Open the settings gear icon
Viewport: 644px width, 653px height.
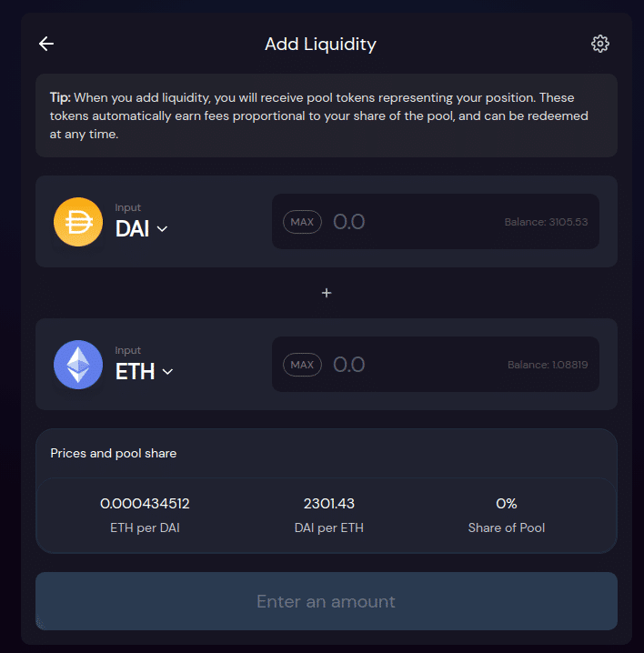click(x=599, y=44)
